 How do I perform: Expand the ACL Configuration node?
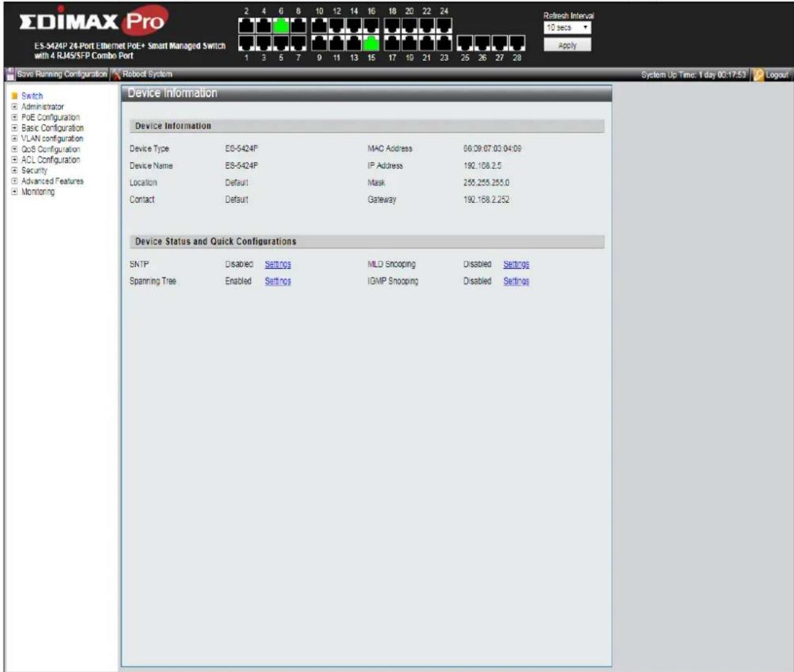click(x=15, y=160)
